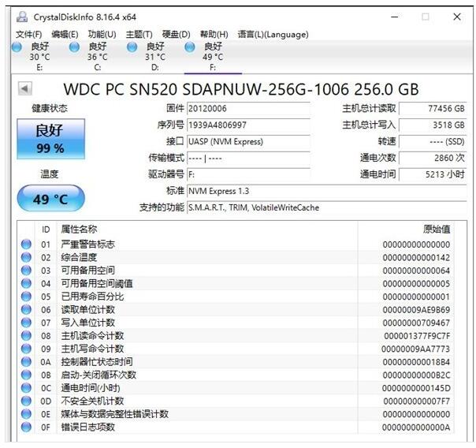The image size is (476, 448).
Task: Click status orb for attribute 08 主机读命令计数
Action: pyautogui.click(x=27, y=336)
